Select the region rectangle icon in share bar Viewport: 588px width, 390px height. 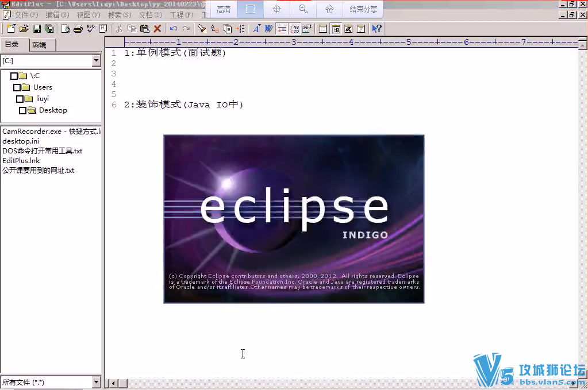pos(250,9)
